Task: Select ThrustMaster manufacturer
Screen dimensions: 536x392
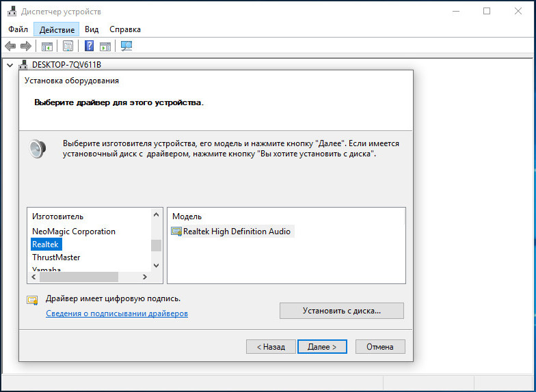Action: 56,257
